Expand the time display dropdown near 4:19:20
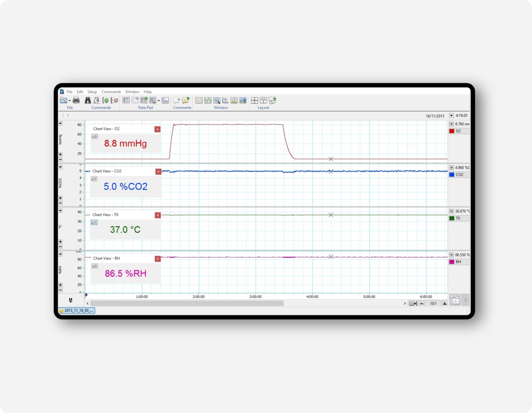The width and height of the screenshot is (532, 413). point(451,116)
